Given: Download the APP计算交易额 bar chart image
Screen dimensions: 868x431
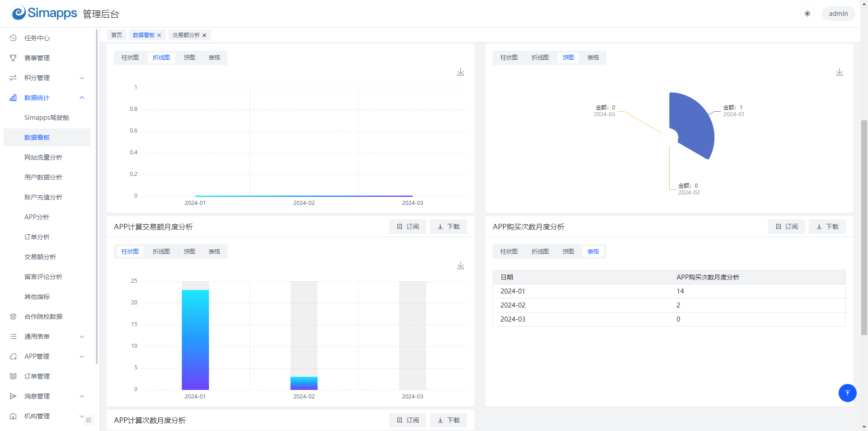Looking at the screenshot, I should click(461, 266).
